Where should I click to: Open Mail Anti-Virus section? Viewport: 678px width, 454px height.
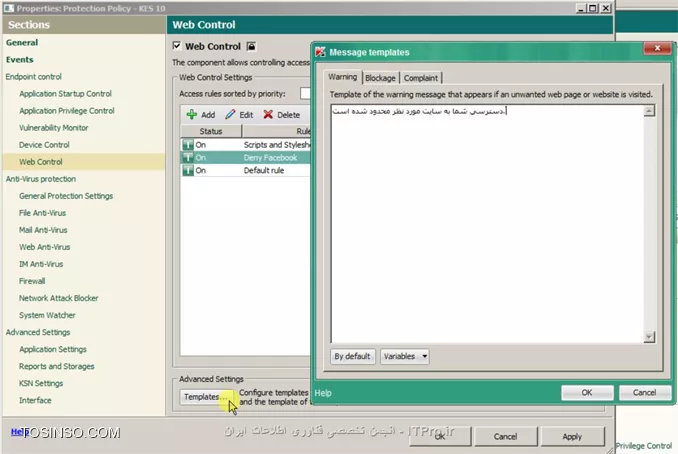pyautogui.click(x=43, y=230)
